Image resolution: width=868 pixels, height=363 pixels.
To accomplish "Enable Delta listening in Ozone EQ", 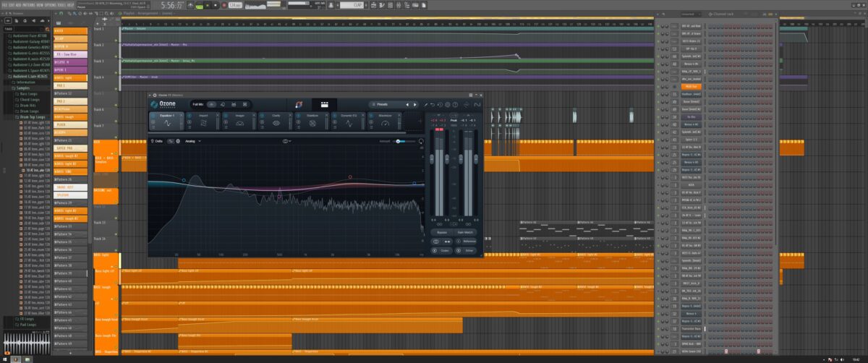I will 156,141.
